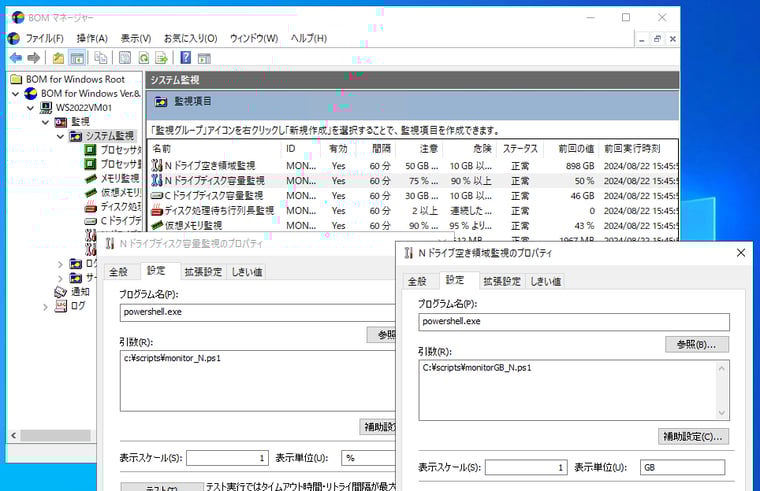Switch to しきい値 tab in N ドライブ空き領域監視 dialog
This screenshot has width=760, height=491.
[x=545, y=281]
